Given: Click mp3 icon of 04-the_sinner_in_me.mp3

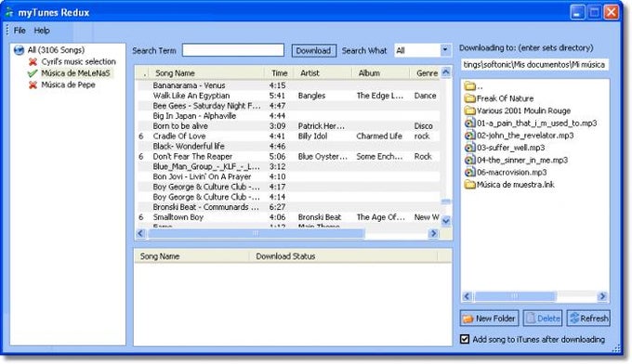Looking at the screenshot, I should 469,160.
